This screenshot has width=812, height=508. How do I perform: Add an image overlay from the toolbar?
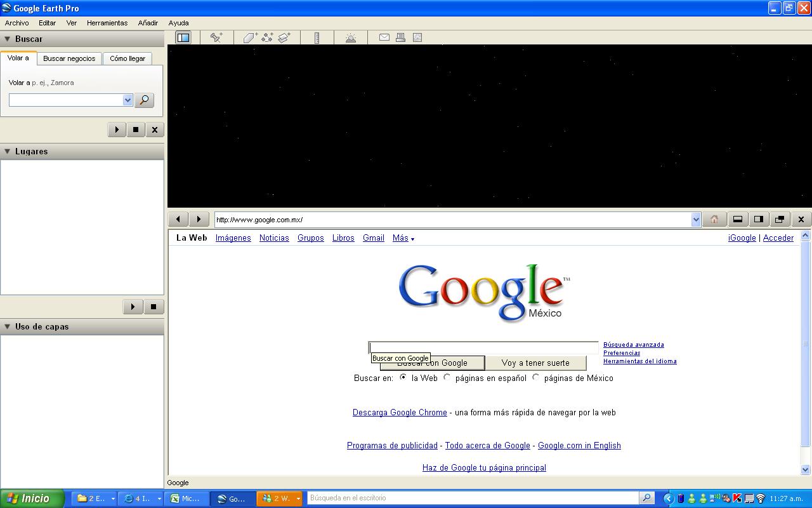tap(284, 37)
